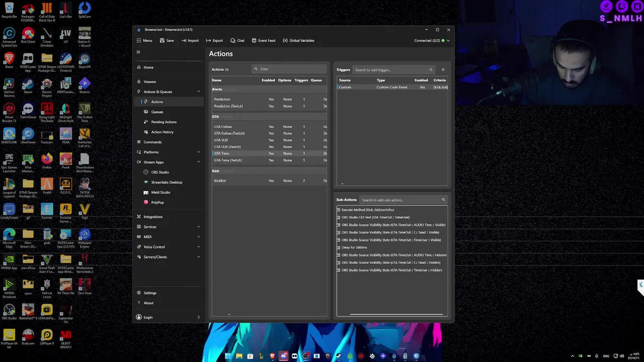Select sub-action CJ Dead :: Hidden

click(x=392, y=262)
